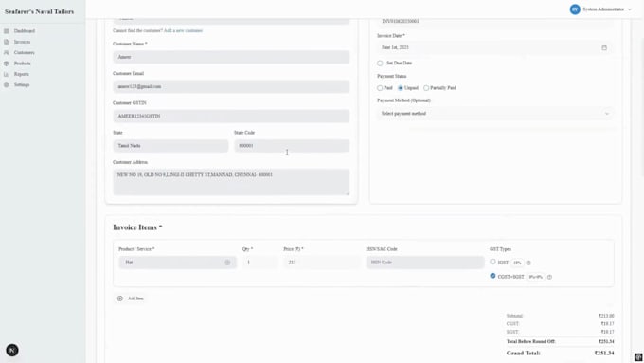Click the Seafarer's Naval Tailors title
644x363 pixels.
click(40, 11)
